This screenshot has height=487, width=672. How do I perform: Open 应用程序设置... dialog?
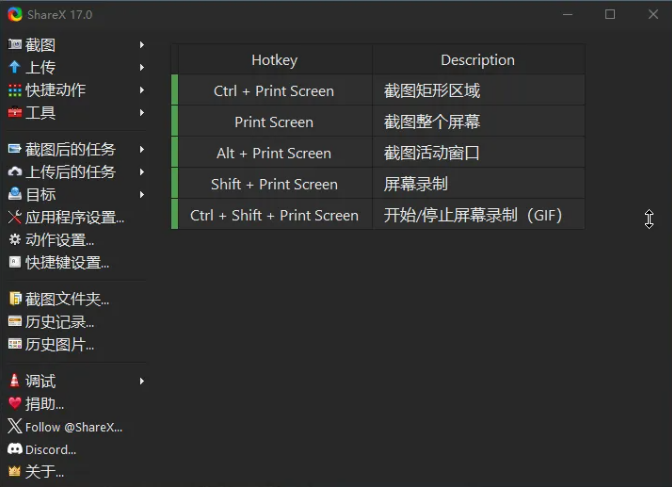[x=76, y=217]
